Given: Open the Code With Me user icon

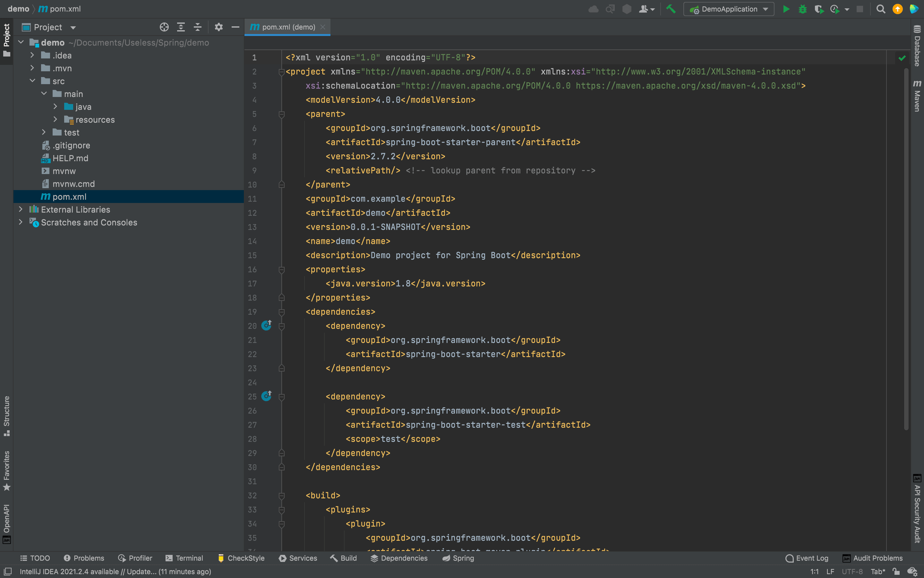Looking at the screenshot, I should coord(646,9).
